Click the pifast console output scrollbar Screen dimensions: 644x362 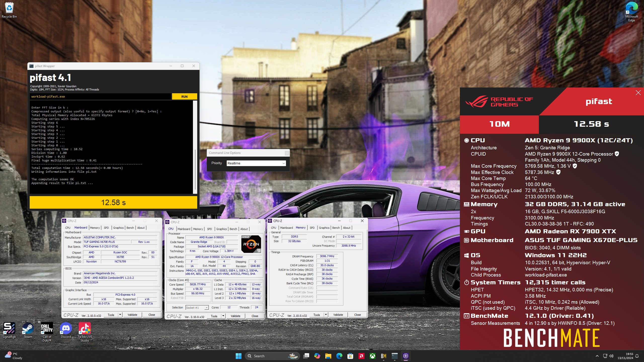(195, 147)
